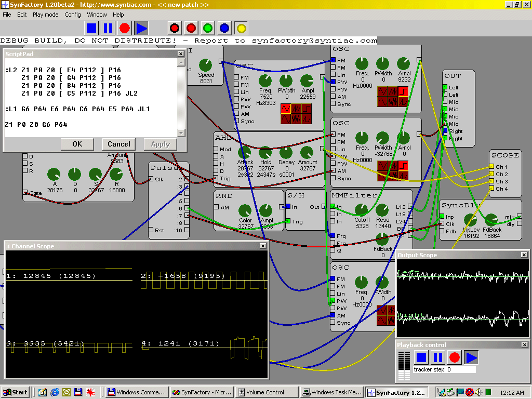Open Internet Explorer from the quick launch bar
532x399 pixels.
(x=55, y=393)
